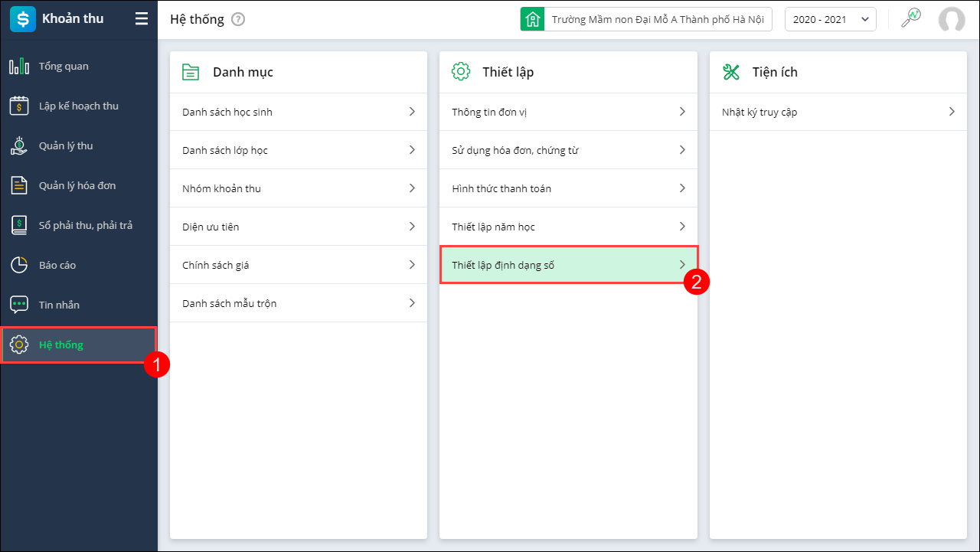Open Sổ phải thu, phải trả menu
This screenshot has height=552, width=980.
pos(85,226)
